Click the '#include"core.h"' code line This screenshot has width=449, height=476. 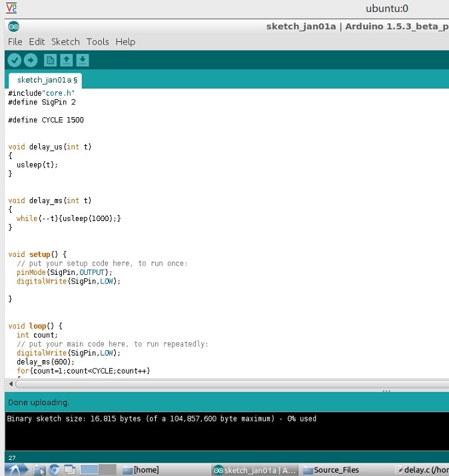(41, 93)
